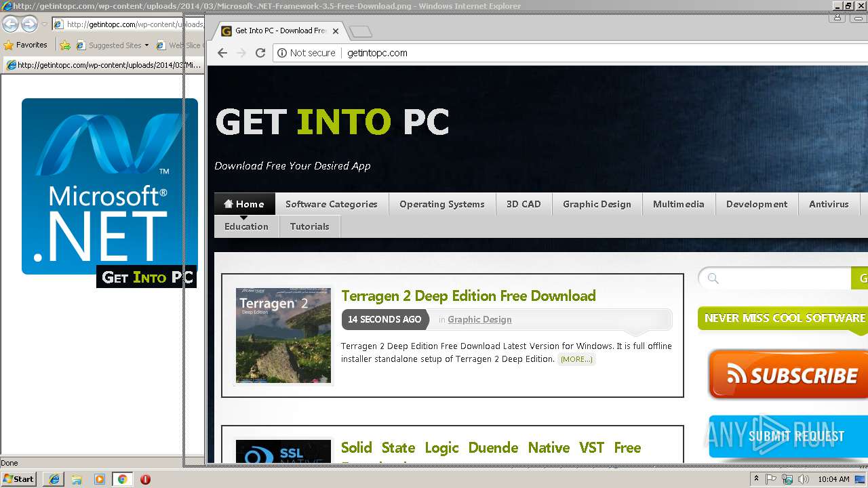Screen dimensions: 868x488
Task: Click the orange SUBSCRIBE button
Action: tap(788, 374)
